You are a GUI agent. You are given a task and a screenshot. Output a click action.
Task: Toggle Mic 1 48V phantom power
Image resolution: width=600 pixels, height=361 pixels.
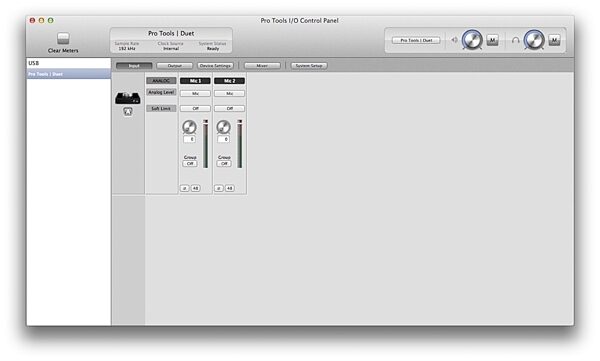click(x=196, y=188)
